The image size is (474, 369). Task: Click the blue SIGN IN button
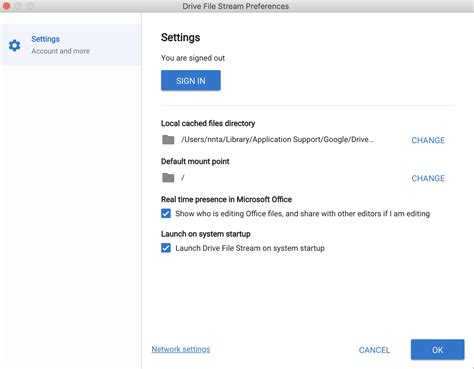(191, 80)
